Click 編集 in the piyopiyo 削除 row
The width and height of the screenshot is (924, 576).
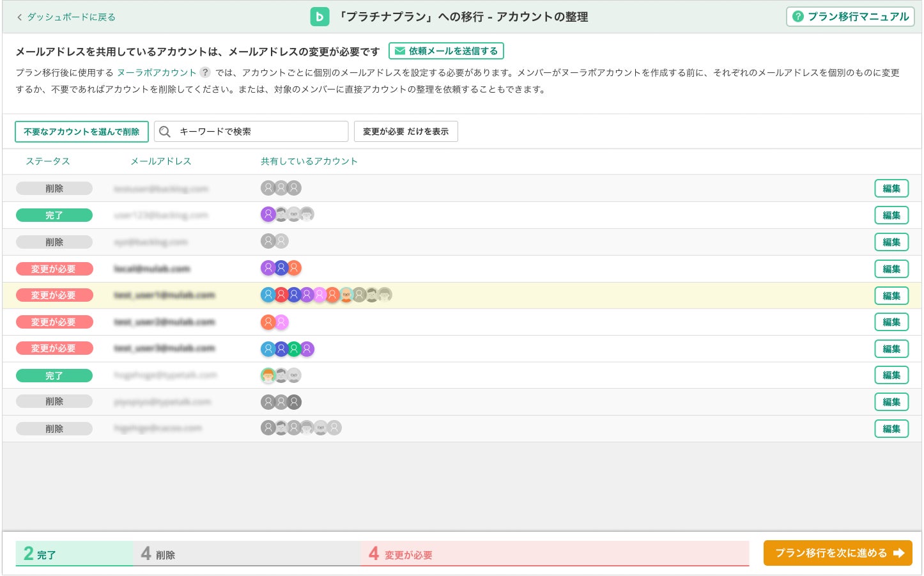[x=891, y=402]
